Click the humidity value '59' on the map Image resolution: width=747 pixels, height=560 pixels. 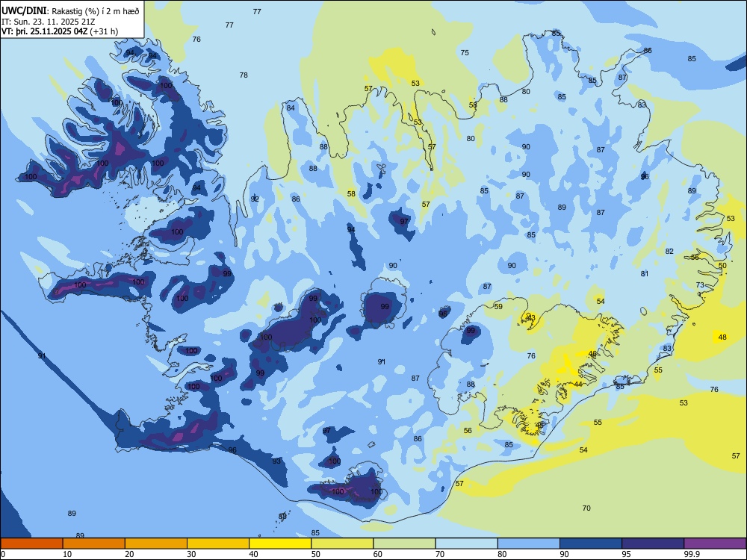click(498, 307)
